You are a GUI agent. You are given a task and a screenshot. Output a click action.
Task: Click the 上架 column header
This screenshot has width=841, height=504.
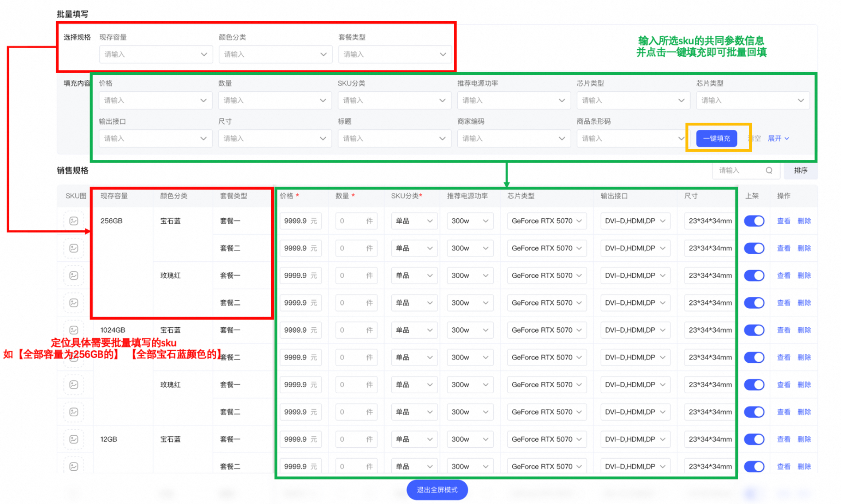click(752, 196)
